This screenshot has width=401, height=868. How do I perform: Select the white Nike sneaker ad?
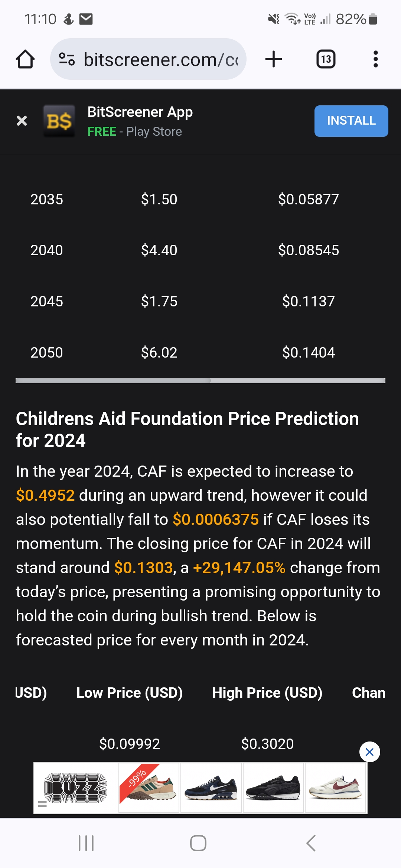tap(335, 788)
